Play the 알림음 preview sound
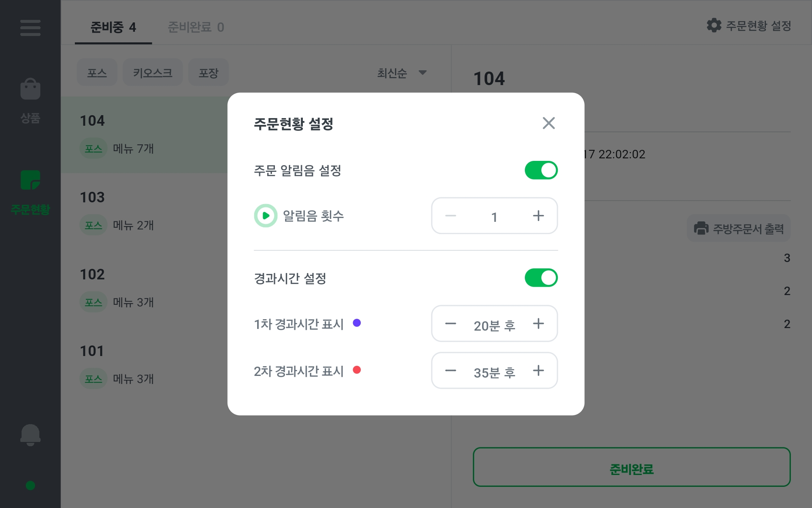Screen dimensions: 812x508 point(266,216)
